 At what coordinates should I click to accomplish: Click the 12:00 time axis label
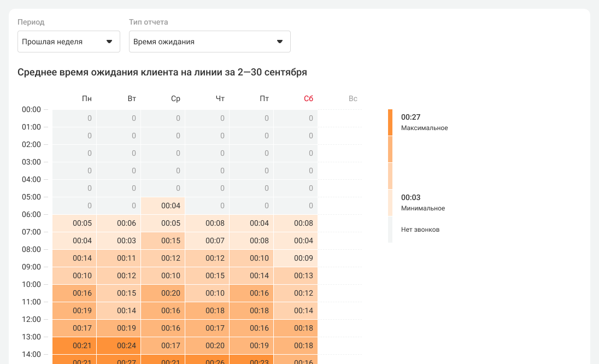(x=31, y=319)
